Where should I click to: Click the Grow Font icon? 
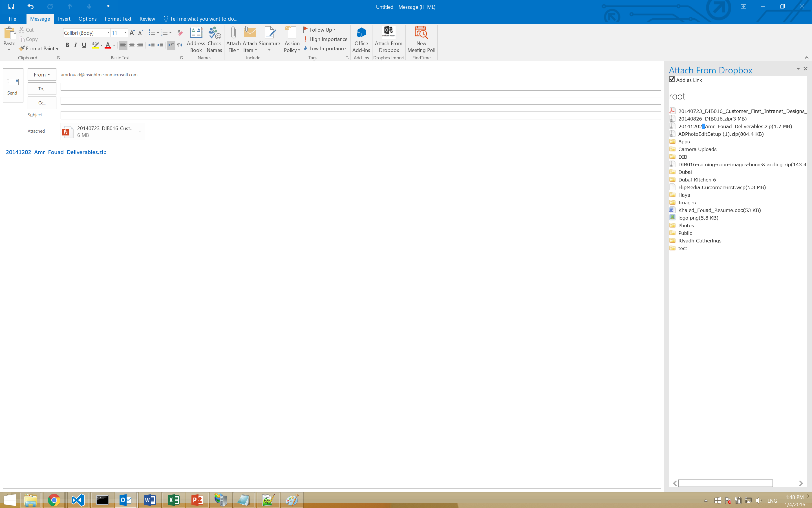pos(132,32)
